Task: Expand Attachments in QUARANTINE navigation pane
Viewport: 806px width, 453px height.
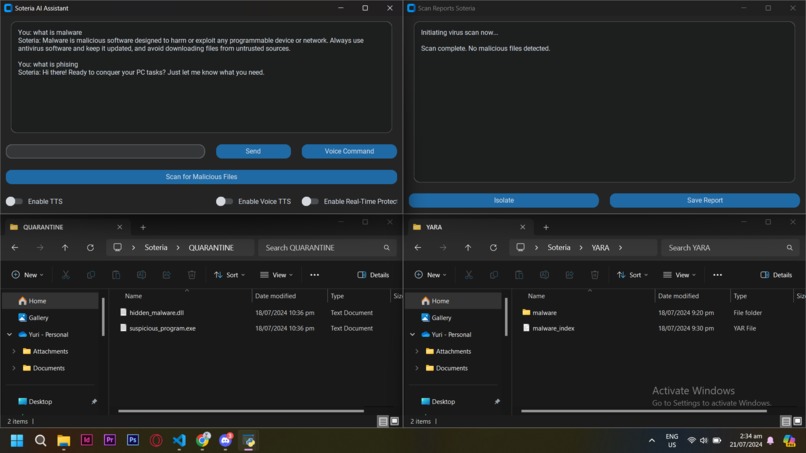Action: click(14, 352)
